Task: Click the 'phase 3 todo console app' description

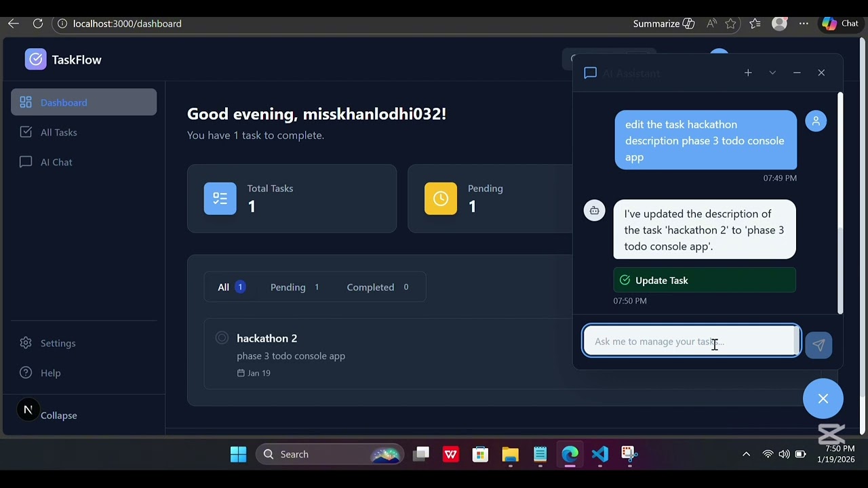Action: click(x=291, y=356)
